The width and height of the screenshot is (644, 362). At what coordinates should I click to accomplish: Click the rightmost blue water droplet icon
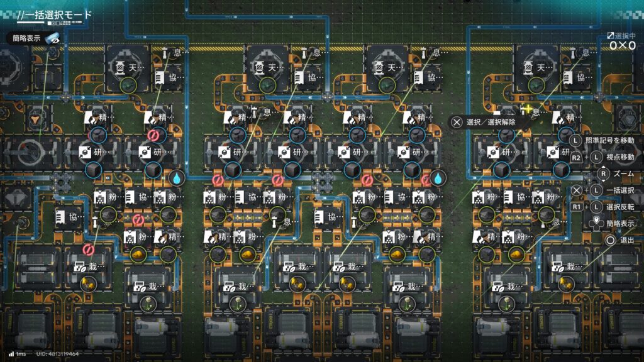click(435, 178)
